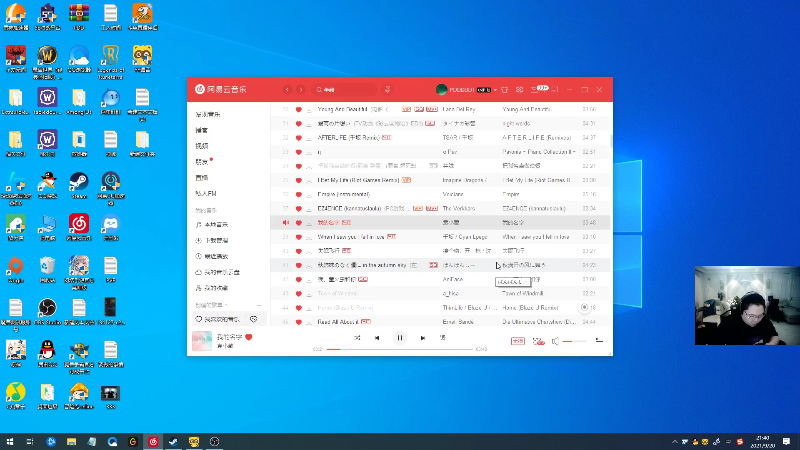
Task: Open the listen-together icon in player bar
Action: click(x=538, y=341)
